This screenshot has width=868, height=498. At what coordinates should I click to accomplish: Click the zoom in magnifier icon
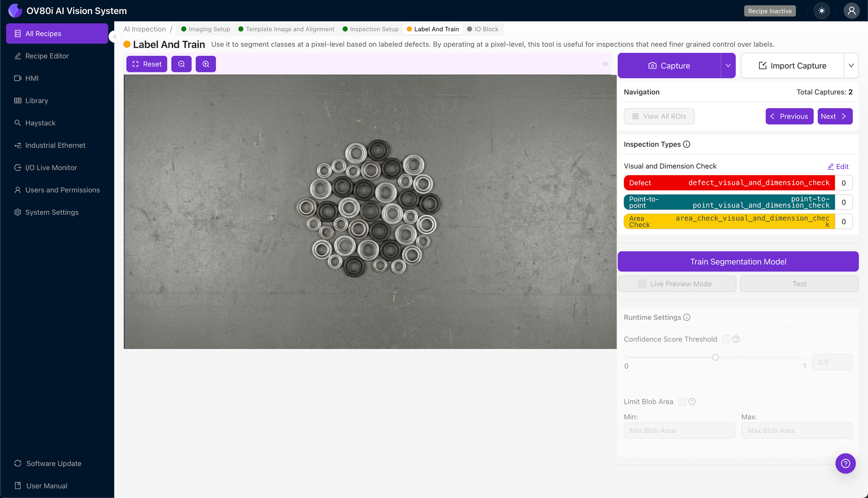click(x=206, y=64)
